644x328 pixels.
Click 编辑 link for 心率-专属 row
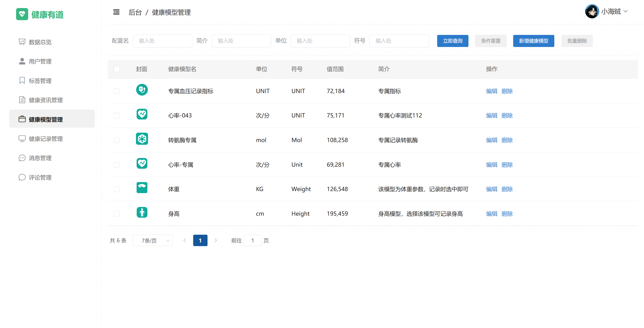pyautogui.click(x=491, y=165)
